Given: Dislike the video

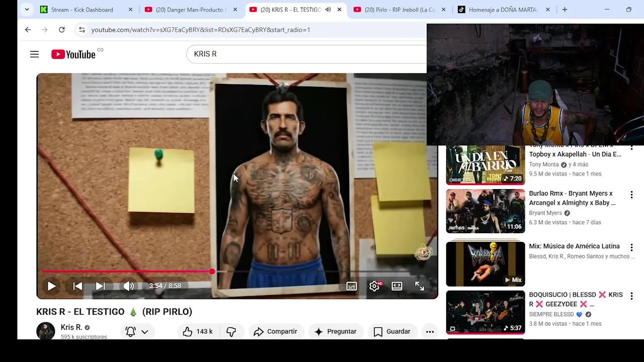Looking at the screenshot, I should [231, 331].
